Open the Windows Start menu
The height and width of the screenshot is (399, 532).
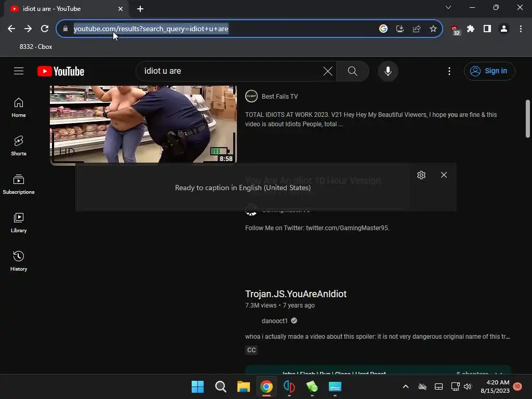click(198, 387)
